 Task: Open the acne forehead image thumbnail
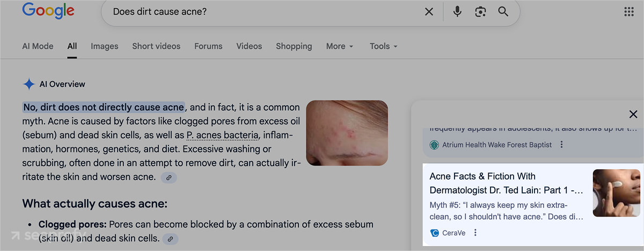pos(347,133)
